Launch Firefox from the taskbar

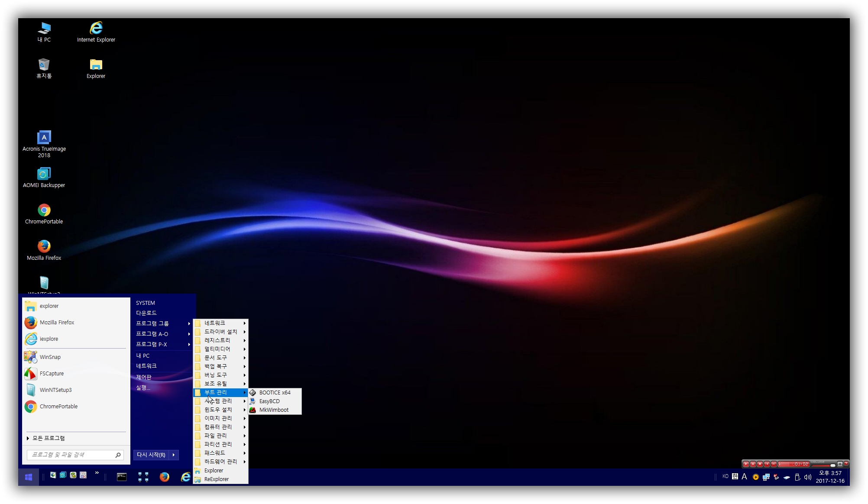point(164,477)
